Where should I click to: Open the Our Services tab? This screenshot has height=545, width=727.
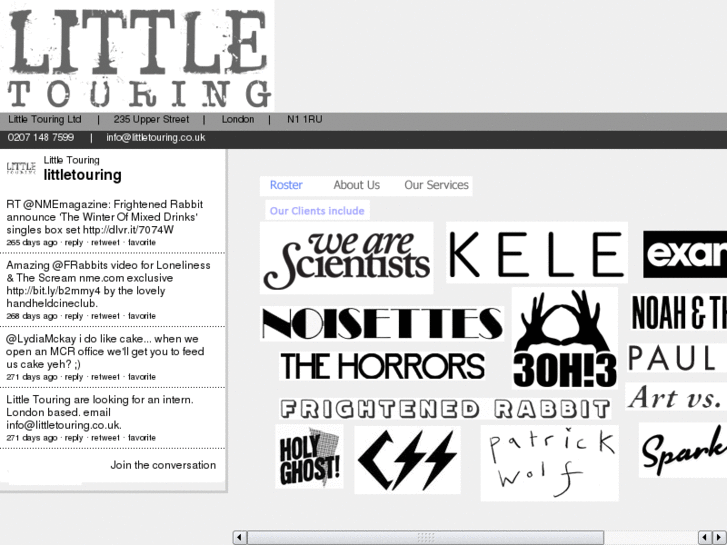point(436,185)
